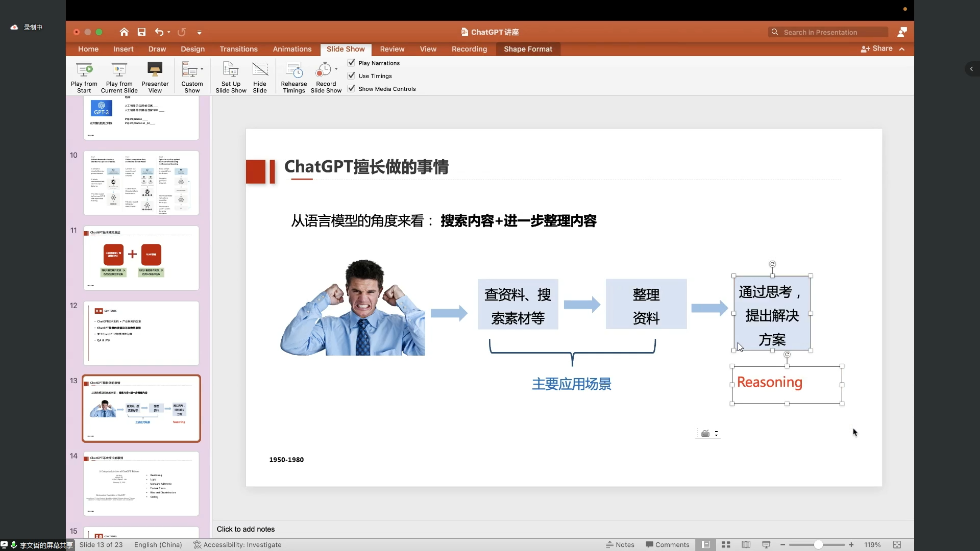Start Rehearse Timings
Screen dimensions: 980x551
[x=294, y=77]
